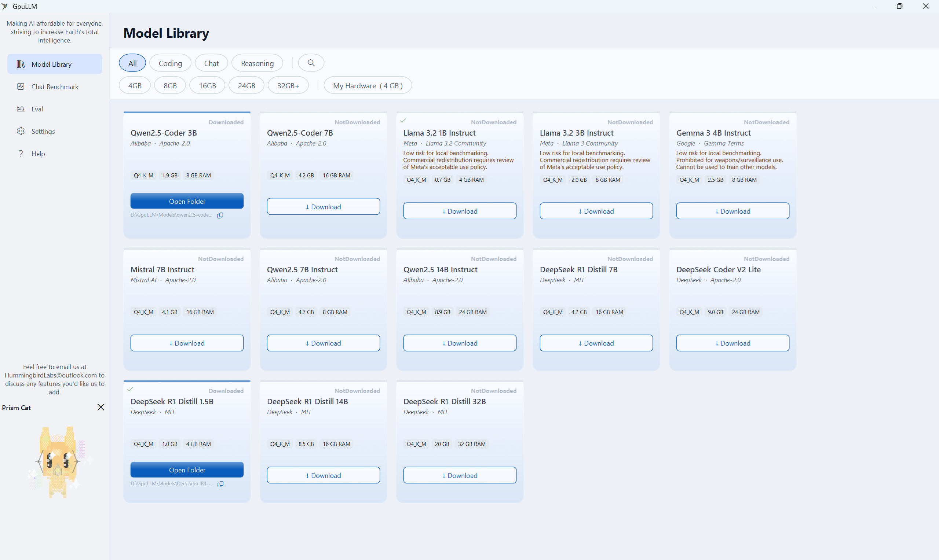Toggle the My Hardware (4 GB) filter
This screenshot has height=560, width=939.
coord(368,85)
